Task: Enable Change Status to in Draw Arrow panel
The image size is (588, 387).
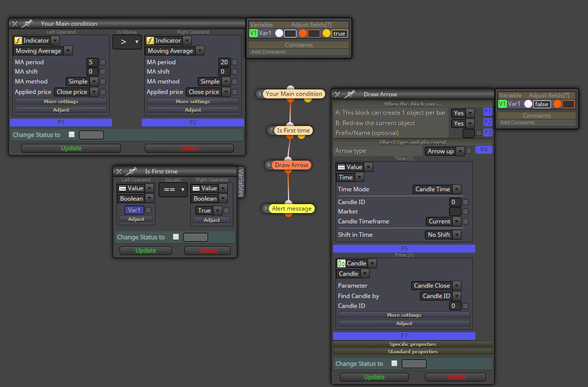Action: (394, 363)
